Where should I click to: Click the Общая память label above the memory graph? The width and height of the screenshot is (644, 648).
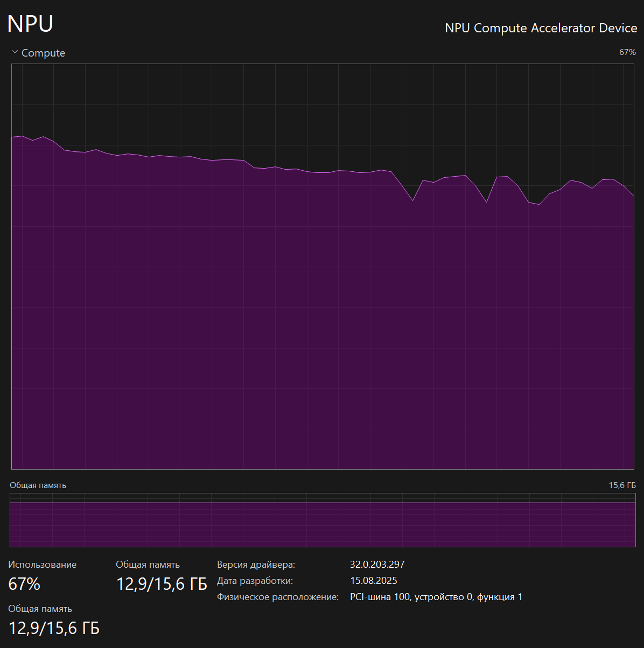coord(38,485)
